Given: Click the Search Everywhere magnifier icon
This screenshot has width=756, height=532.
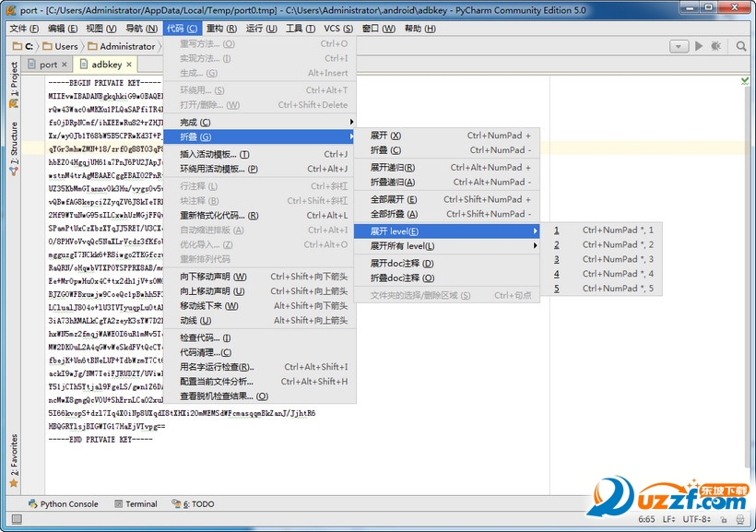Looking at the screenshot, I should coord(741,46).
